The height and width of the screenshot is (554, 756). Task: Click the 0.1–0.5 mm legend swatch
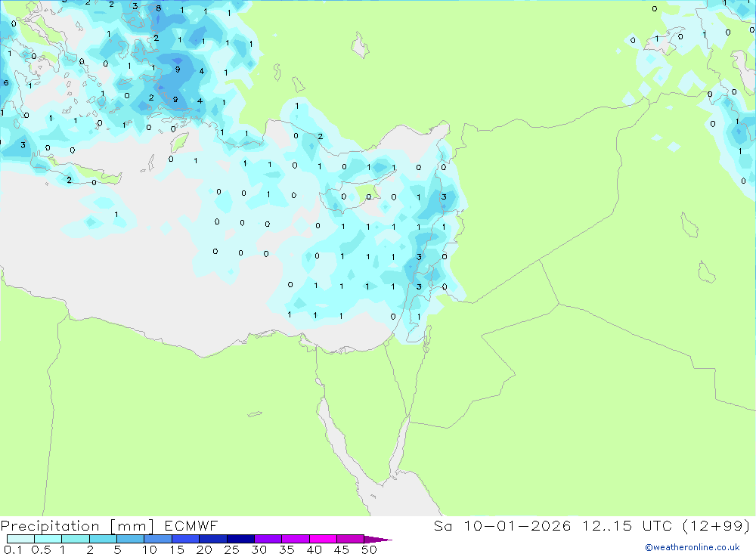pos(20,539)
